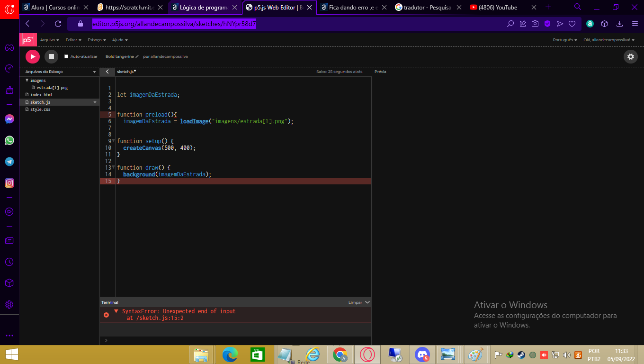Open the browser downloads icon
The image size is (644, 364).
pos(619,24)
